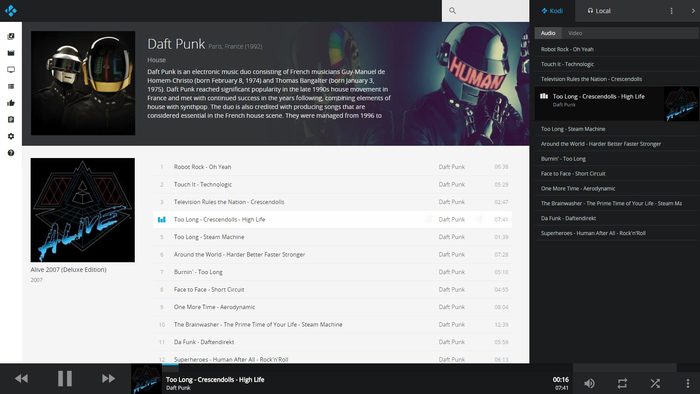Open the Music section in sidebar
700x394 pixels.
pos(11,36)
